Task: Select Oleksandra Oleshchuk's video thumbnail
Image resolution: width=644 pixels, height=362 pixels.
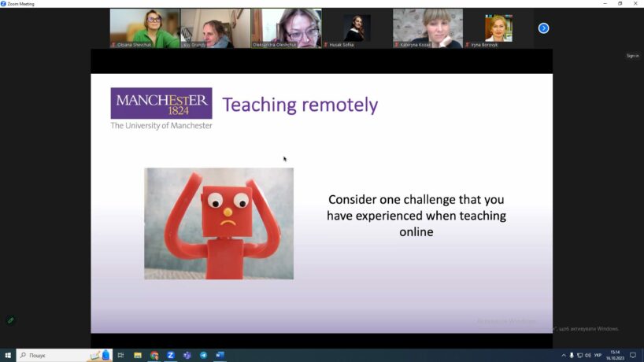Action: coord(286,28)
